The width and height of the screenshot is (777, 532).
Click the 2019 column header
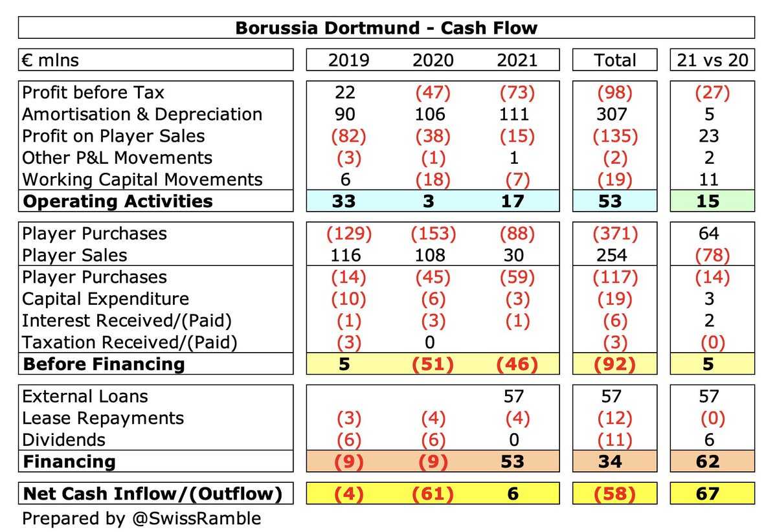pyautogui.click(x=350, y=60)
